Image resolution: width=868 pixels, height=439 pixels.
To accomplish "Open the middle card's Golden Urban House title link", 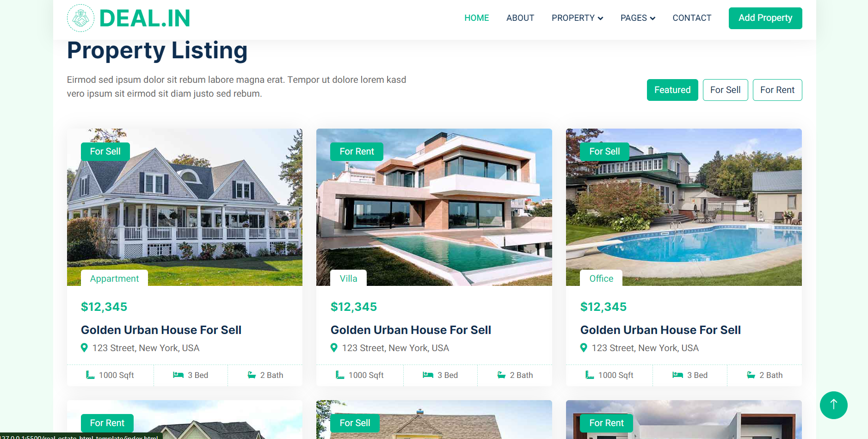I will 411,330.
